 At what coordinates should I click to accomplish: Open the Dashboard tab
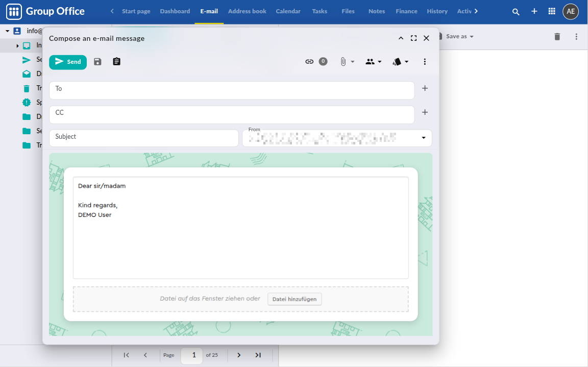click(x=175, y=11)
